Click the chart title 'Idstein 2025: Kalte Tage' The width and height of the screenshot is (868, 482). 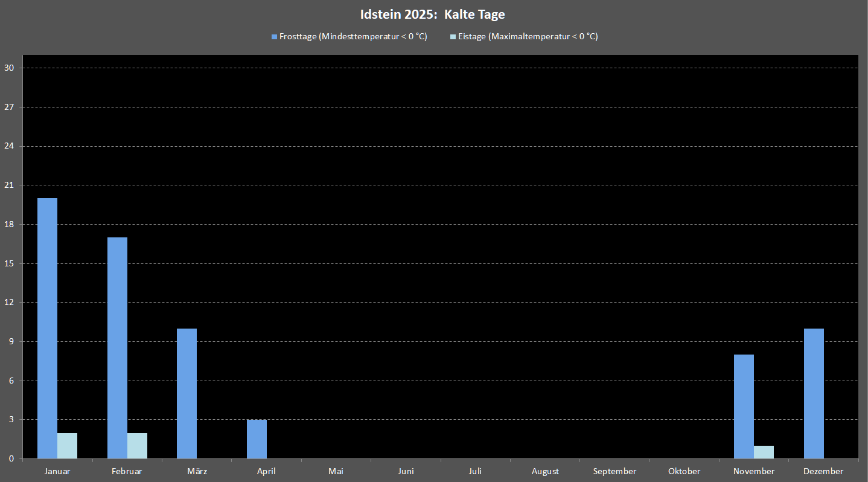pos(432,14)
